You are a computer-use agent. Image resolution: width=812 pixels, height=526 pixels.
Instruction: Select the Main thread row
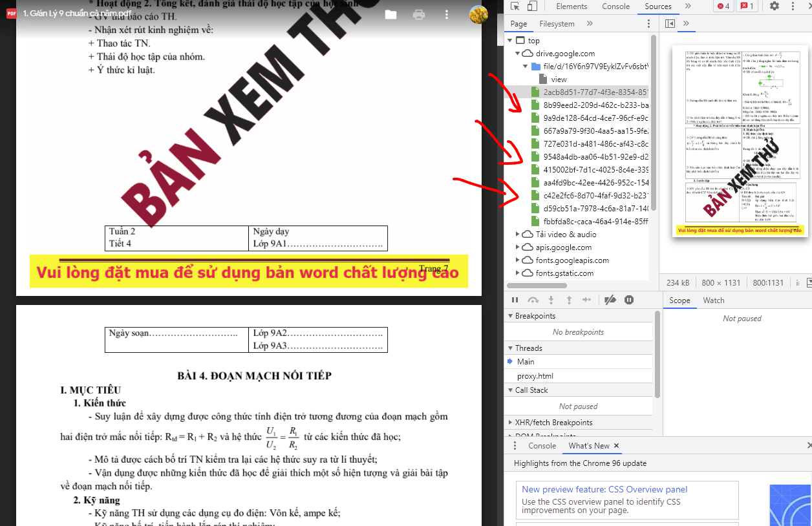click(579, 362)
